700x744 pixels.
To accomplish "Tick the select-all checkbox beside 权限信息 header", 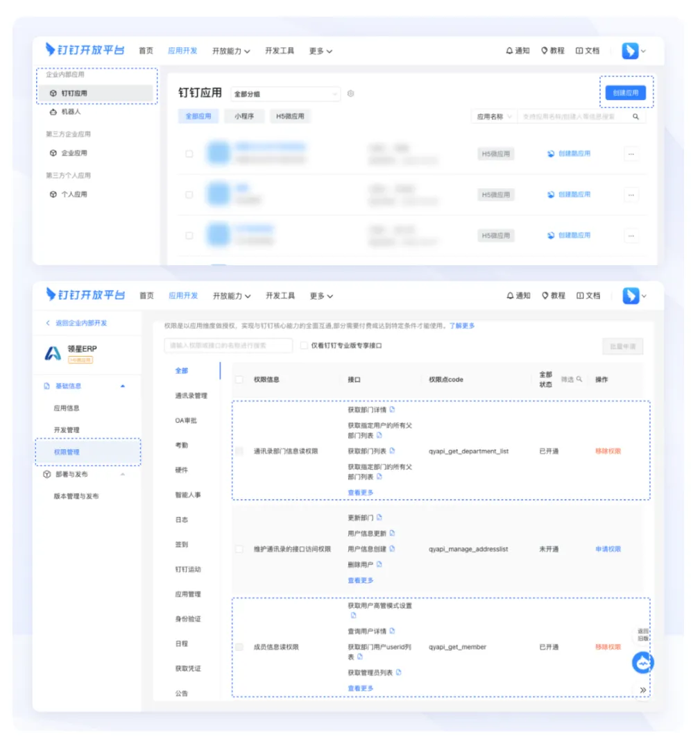I will [x=239, y=380].
